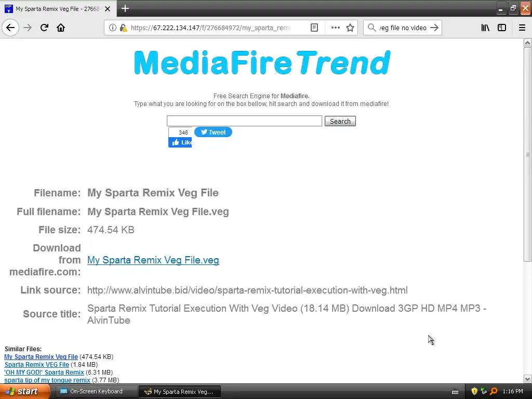
Task: Click the Facebook like count 346
Action: [183, 132]
